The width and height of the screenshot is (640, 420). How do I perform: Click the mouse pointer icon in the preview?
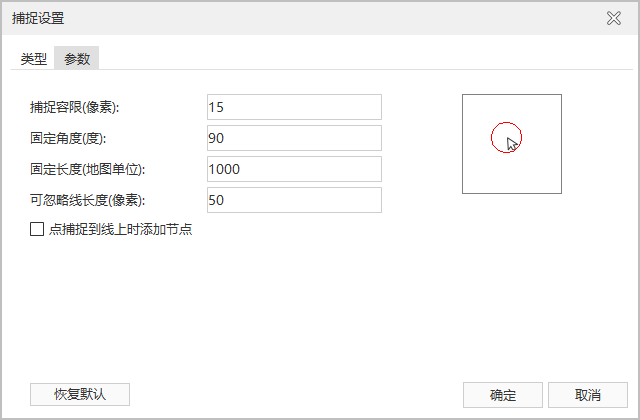[512, 144]
